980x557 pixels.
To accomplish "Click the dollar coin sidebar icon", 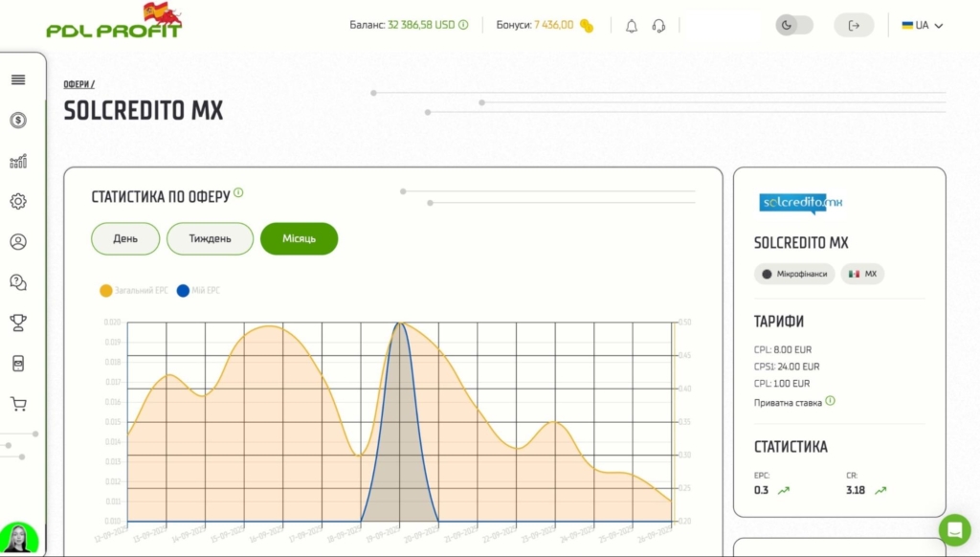I will (18, 121).
